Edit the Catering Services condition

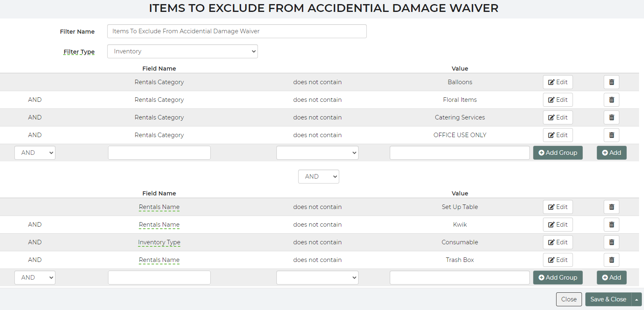[558, 117]
